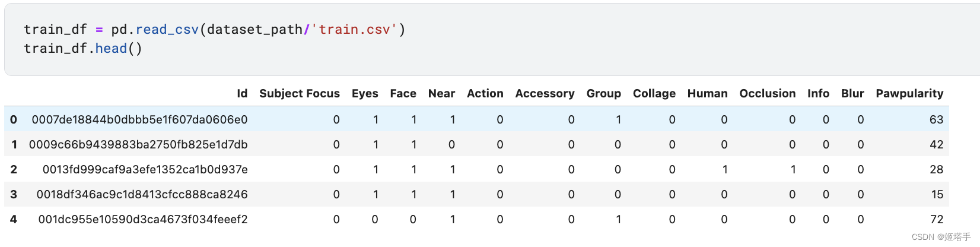The height and width of the screenshot is (247, 980).
Task: Select the Accessory column header
Action: [x=545, y=94]
